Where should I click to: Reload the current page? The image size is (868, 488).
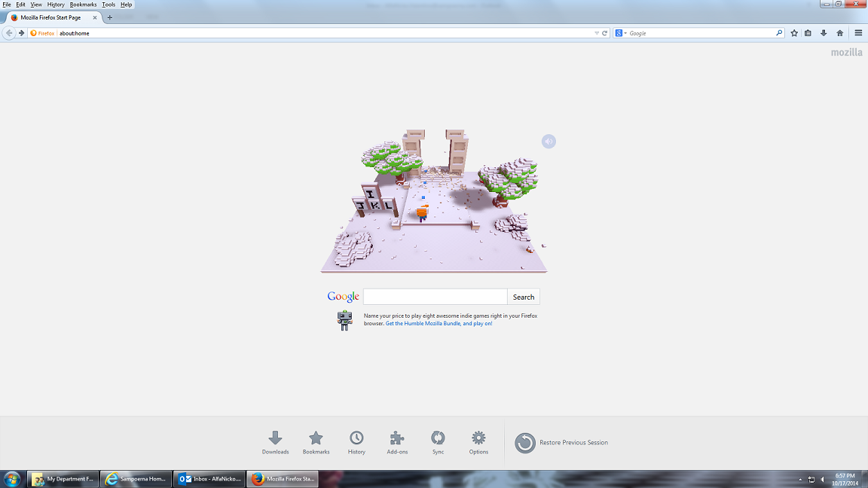pyautogui.click(x=604, y=33)
